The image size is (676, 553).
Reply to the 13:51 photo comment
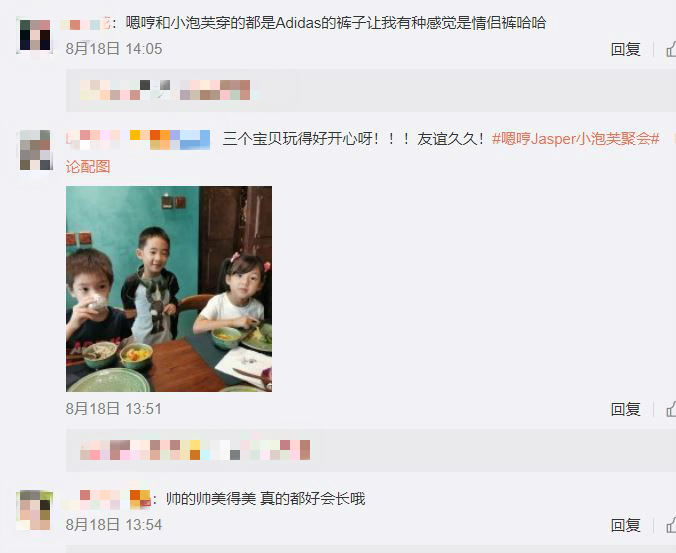click(x=625, y=409)
